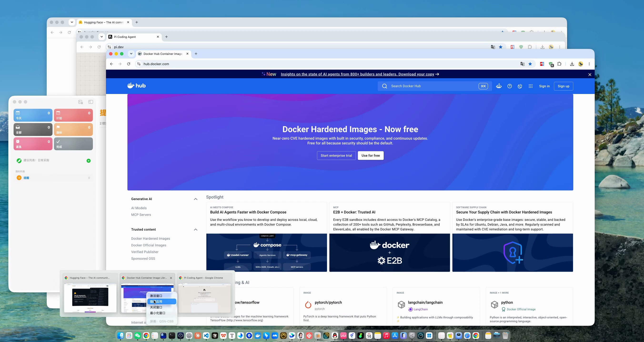Open the Sponsored OSS sidebar link

[143, 259]
